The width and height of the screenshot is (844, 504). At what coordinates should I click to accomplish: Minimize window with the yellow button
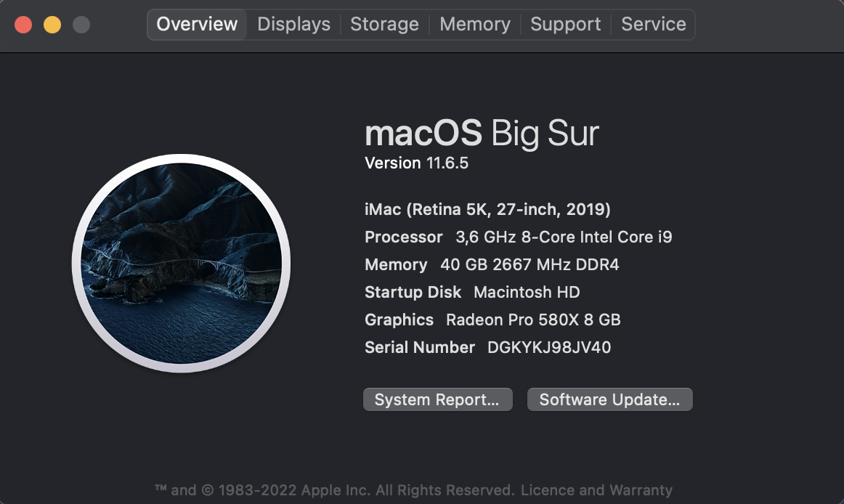(x=52, y=25)
